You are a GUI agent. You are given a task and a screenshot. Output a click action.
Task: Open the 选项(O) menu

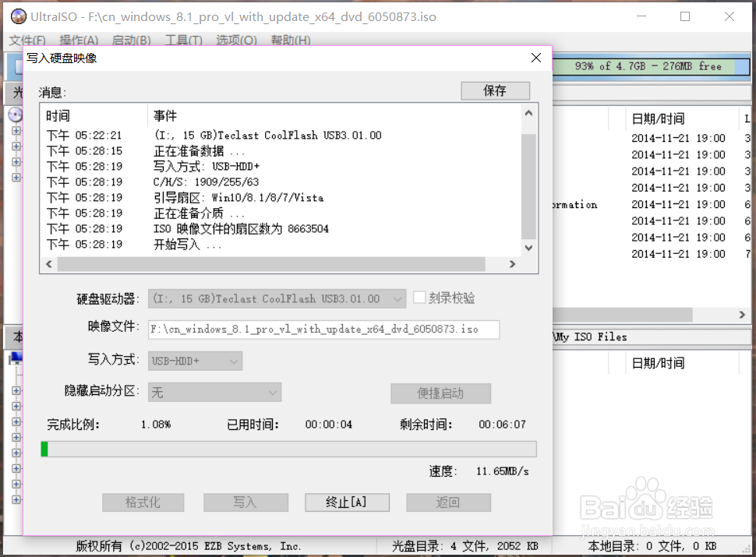click(x=236, y=41)
